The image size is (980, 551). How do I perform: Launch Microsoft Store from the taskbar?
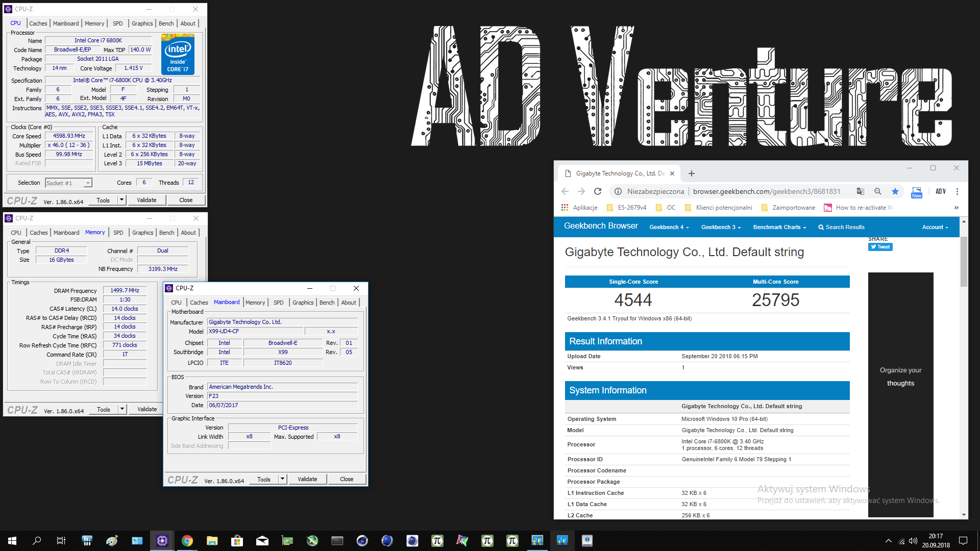[237, 541]
